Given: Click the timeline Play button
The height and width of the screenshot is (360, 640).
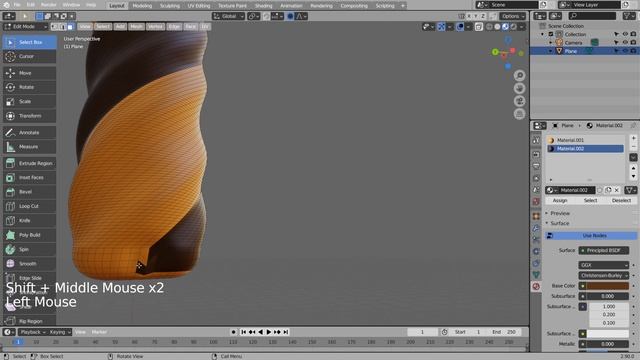Looking at the screenshot, I should [269, 332].
